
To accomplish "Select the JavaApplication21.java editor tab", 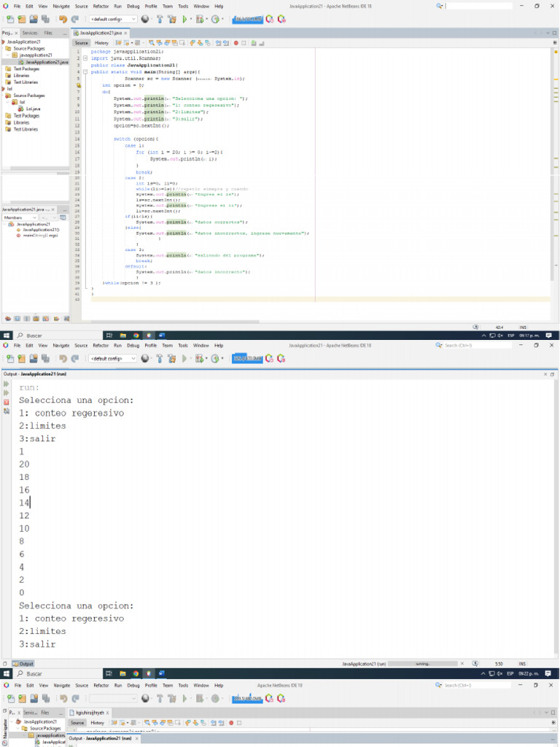I will 100,34.
